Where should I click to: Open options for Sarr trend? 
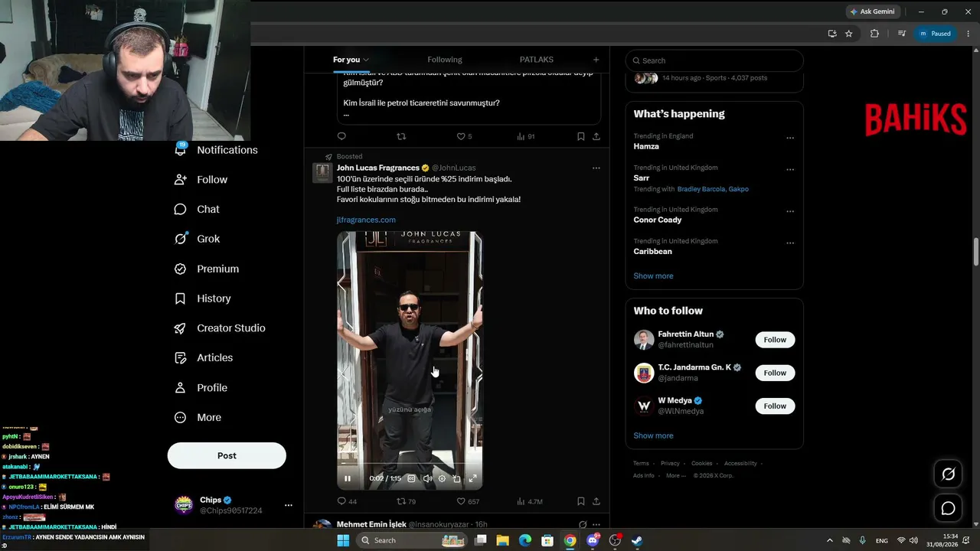coord(790,169)
